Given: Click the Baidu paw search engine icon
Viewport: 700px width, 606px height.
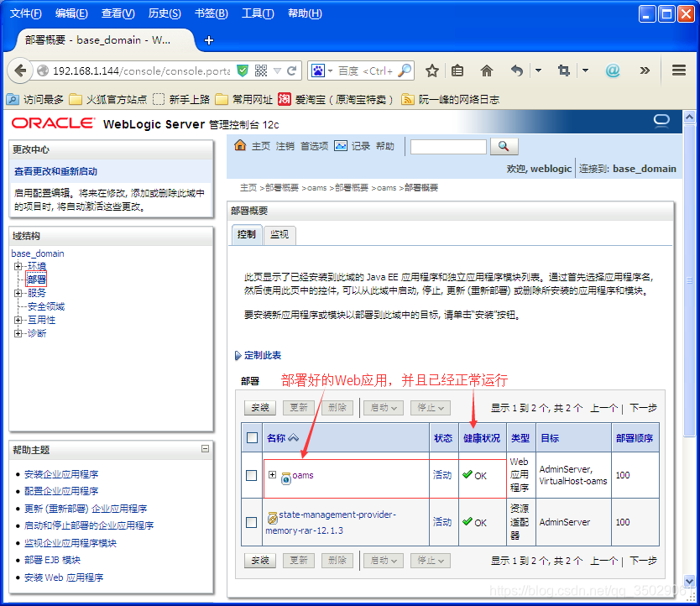Looking at the screenshot, I should pyautogui.click(x=318, y=71).
